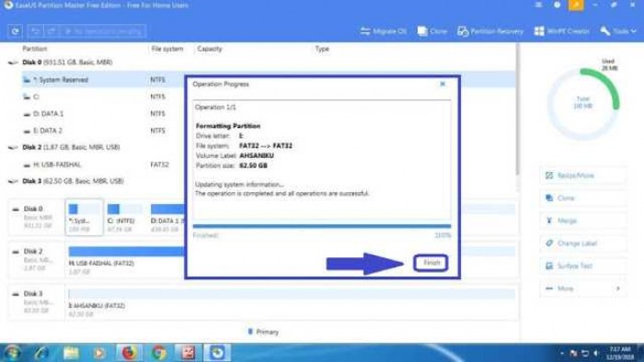The image size is (644, 362).
Task: Open Migrate OS from the top toolbar
Action: click(384, 31)
